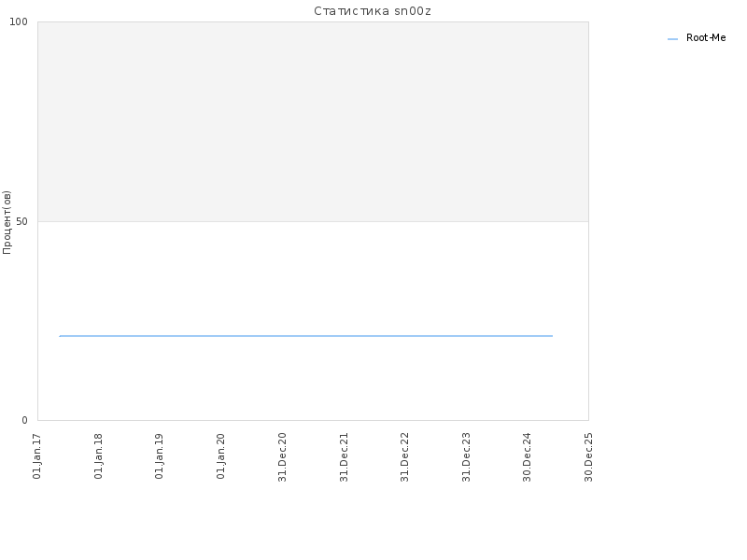The height and width of the screenshot is (560, 747).
Task: Click the Root-Me legend label
Action: [x=706, y=37]
